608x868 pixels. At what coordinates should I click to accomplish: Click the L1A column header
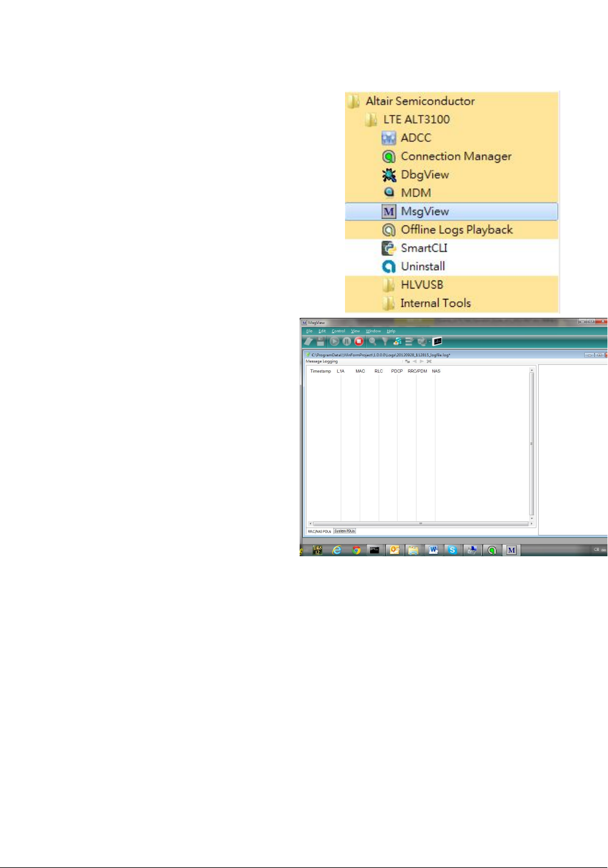341,371
